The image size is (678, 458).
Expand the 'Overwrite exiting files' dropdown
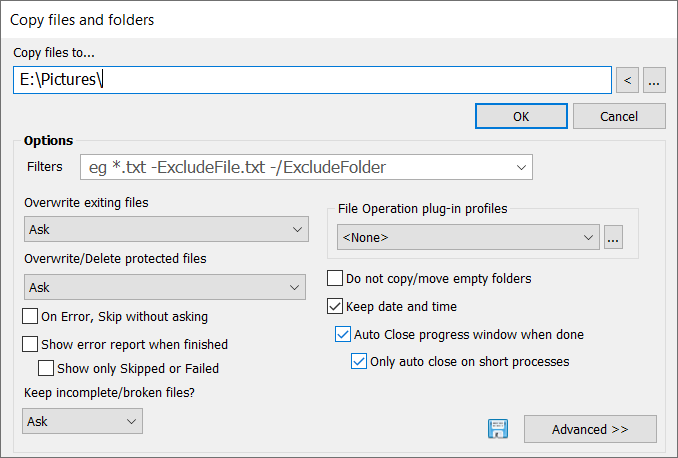[165, 230]
